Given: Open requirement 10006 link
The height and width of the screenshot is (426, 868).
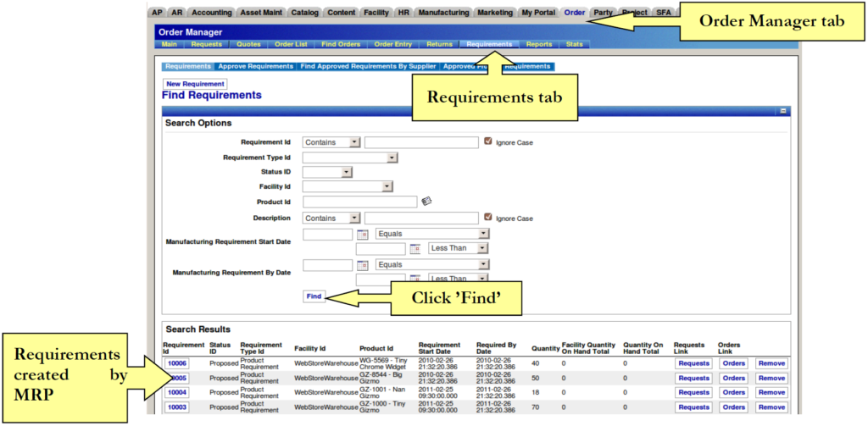Looking at the screenshot, I should point(177,363).
